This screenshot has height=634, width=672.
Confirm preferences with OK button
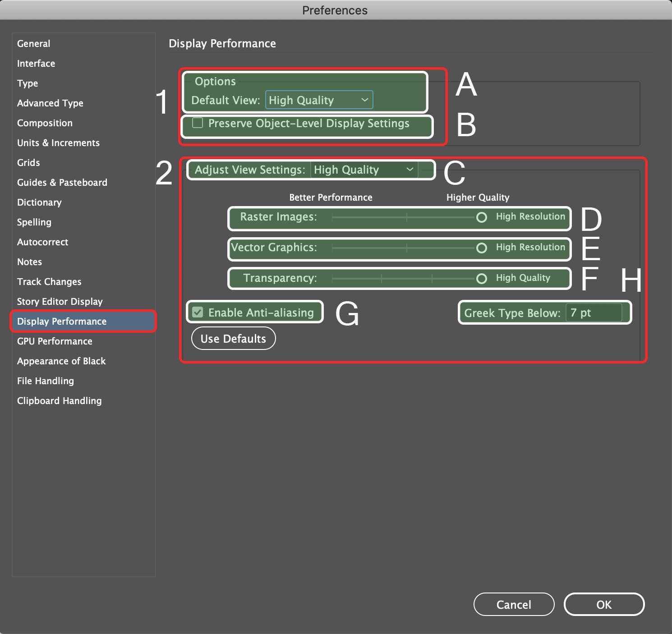pyautogui.click(x=604, y=605)
